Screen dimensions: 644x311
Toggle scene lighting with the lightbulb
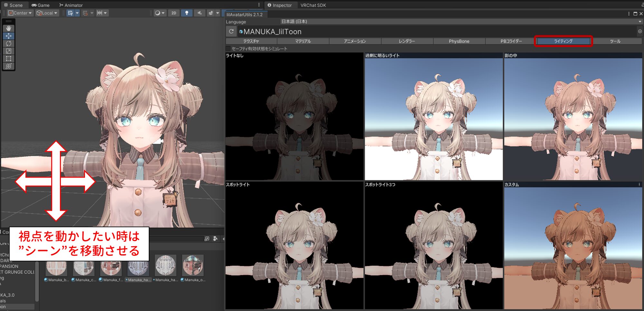[x=186, y=13]
